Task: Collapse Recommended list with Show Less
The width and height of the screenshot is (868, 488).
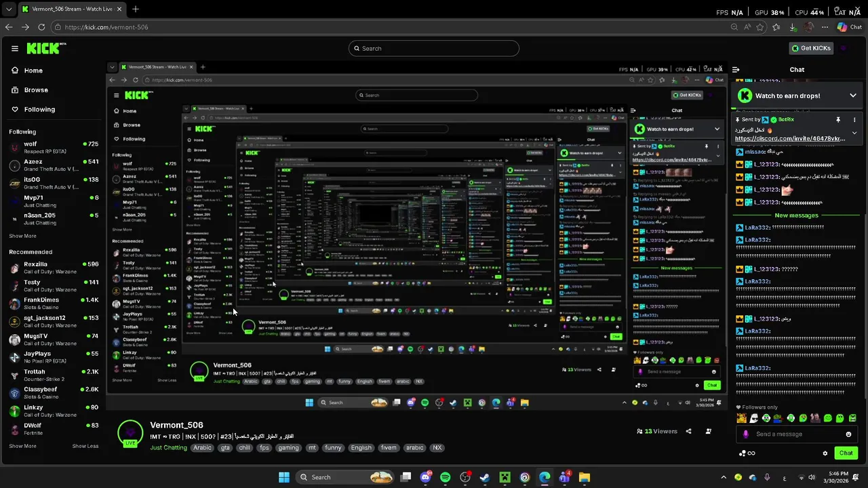Action: point(85,446)
